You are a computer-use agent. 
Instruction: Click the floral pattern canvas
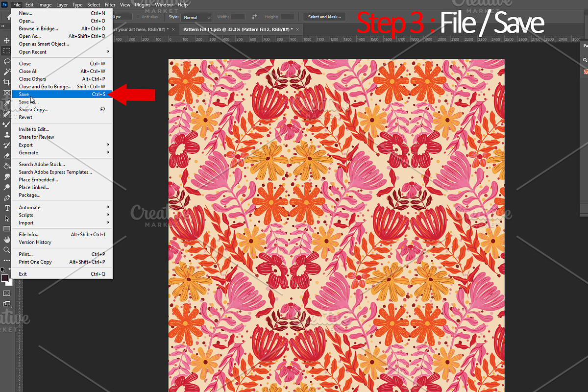pos(336,225)
